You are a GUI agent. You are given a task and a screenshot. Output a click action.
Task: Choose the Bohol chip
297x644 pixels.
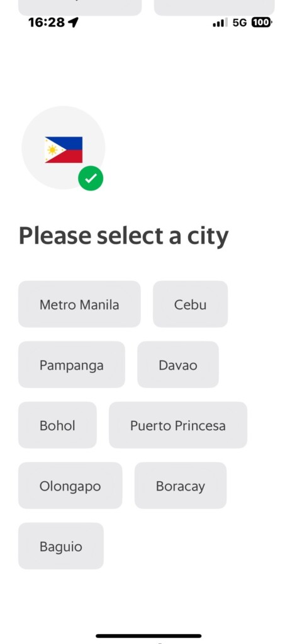57,425
